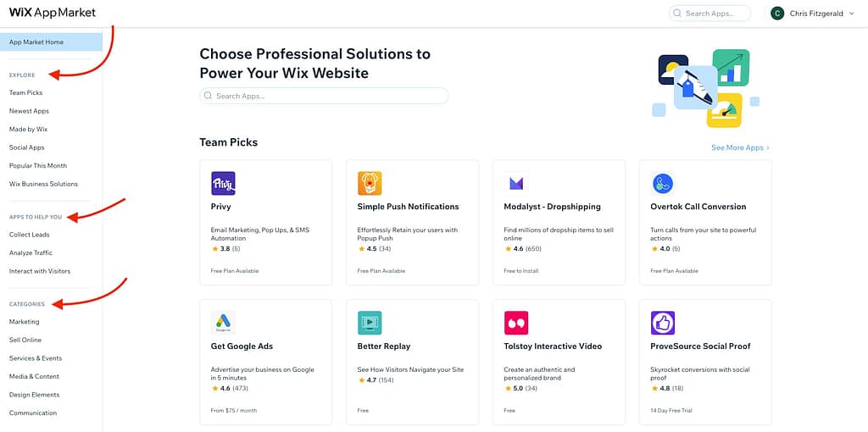Open the Get Google Ads icon
The height and width of the screenshot is (432, 868).
click(x=223, y=323)
